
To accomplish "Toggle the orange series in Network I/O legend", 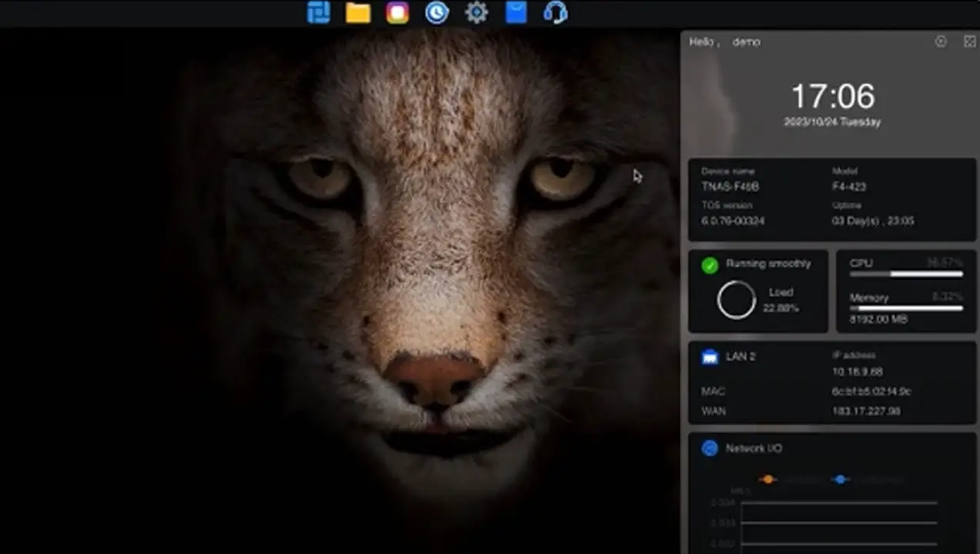I will point(768,479).
